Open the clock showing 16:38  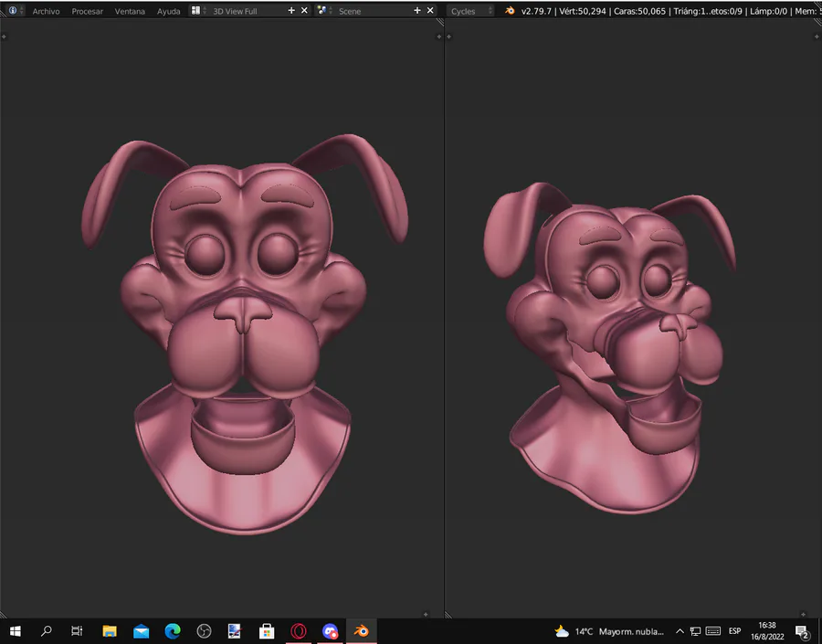point(767,631)
